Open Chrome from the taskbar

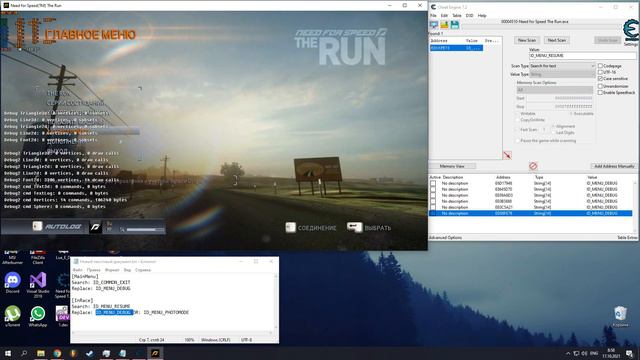point(57,353)
